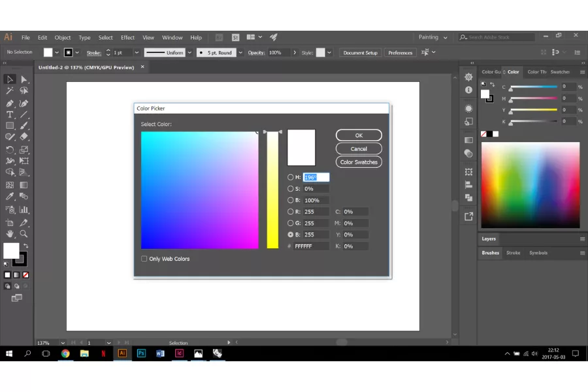The image size is (588, 392).
Task: Select the Rectangle tool
Action: pyautogui.click(x=10, y=125)
